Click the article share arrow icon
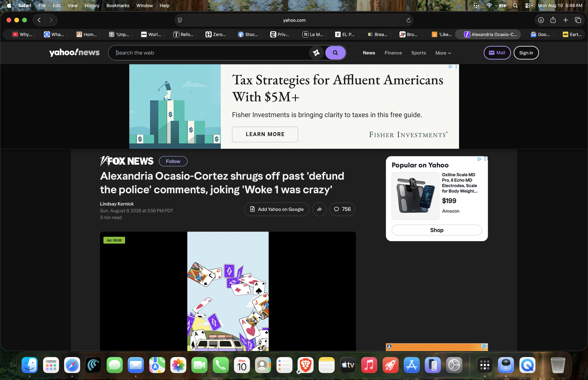The height and width of the screenshot is (380, 588). 319,209
